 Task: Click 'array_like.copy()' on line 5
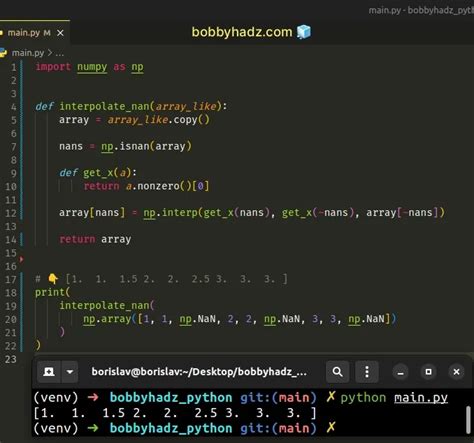pos(158,120)
